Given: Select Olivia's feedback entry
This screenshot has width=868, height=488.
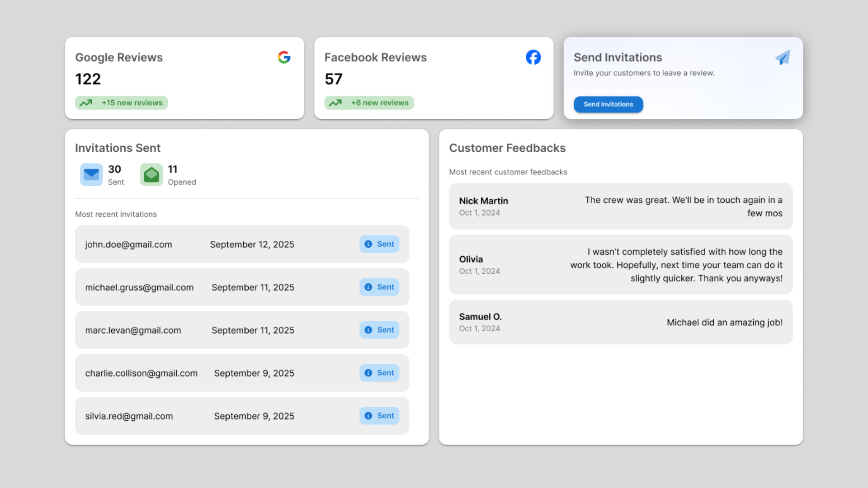Looking at the screenshot, I should pos(620,265).
